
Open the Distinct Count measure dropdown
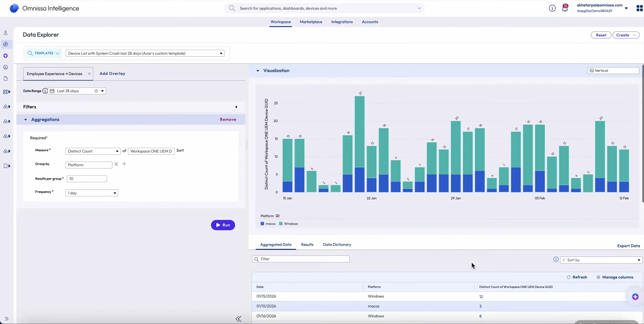(93, 151)
